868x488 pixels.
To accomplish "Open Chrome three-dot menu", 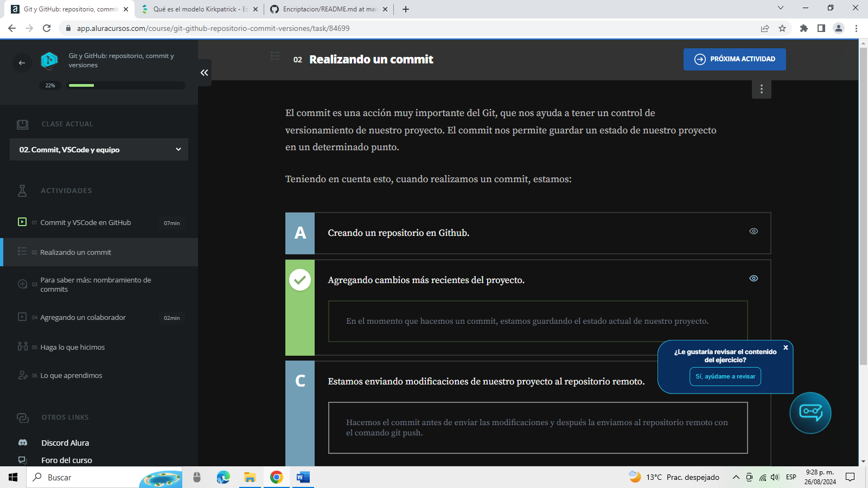I will coord(856,28).
